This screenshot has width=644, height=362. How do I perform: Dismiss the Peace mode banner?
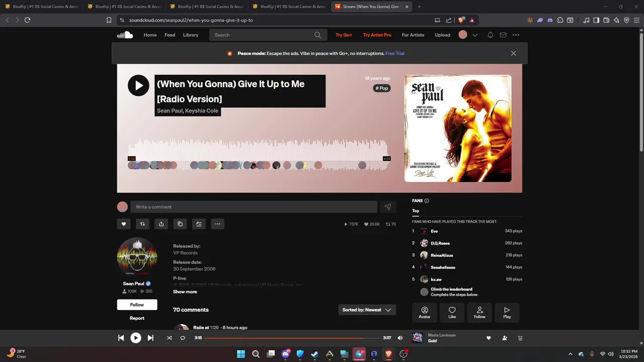point(513,53)
